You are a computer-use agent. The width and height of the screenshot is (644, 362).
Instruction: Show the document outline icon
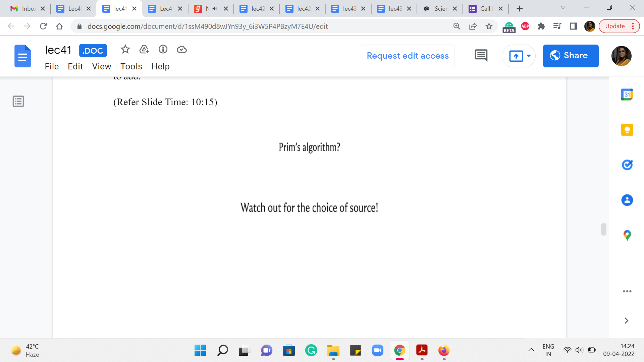18,101
